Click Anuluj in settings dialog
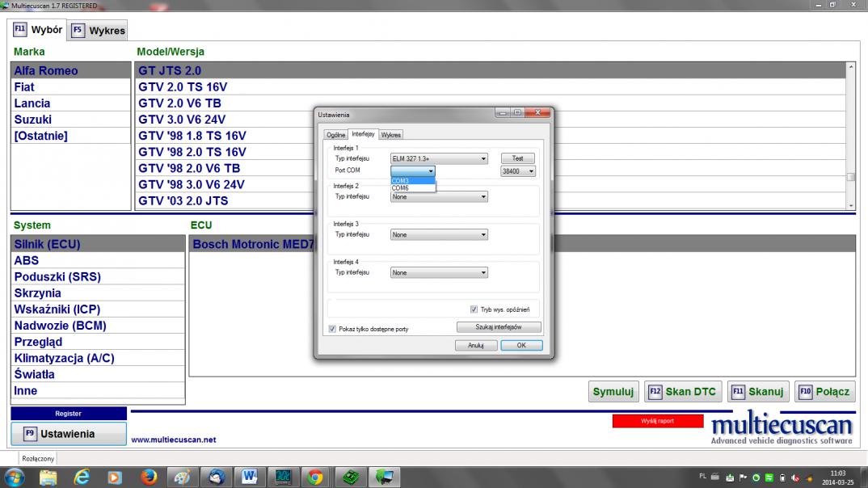The height and width of the screenshot is (488, 868). click(475, 345)
